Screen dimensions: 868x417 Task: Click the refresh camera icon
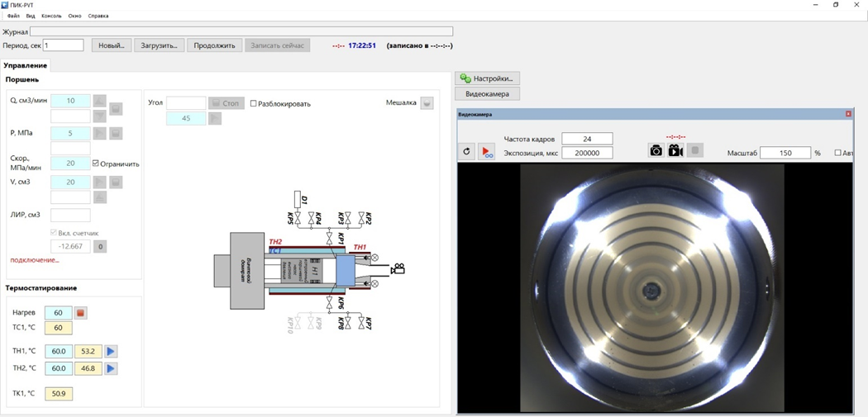[466, 152]
